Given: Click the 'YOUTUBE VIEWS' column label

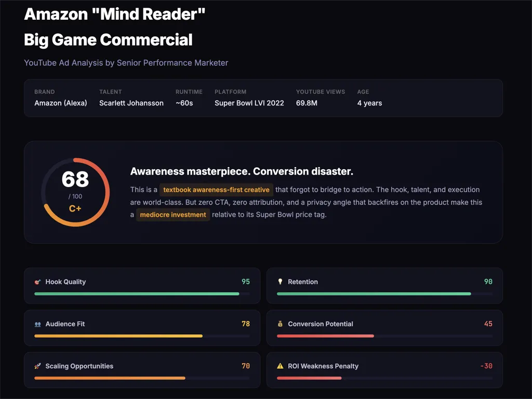Looking at the screenshot, I should click(x=320, y=92).
